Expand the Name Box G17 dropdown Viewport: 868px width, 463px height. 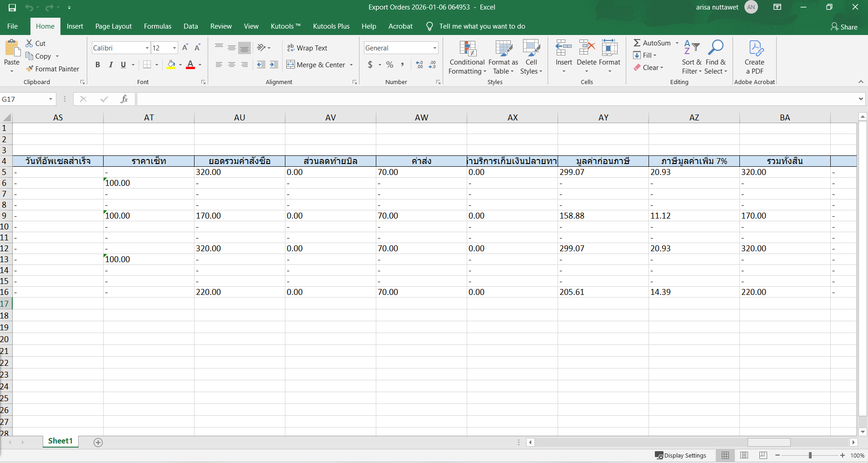pos(50,99)
